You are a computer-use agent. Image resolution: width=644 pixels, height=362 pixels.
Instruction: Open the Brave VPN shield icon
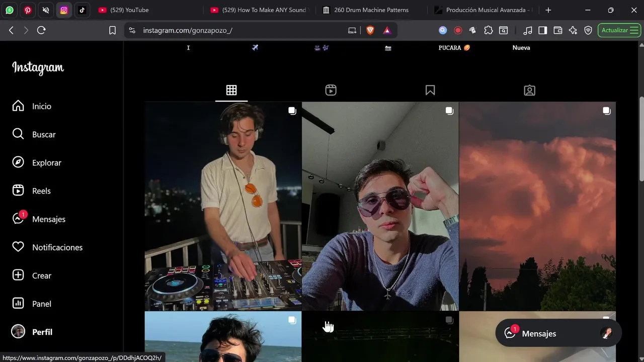tap(588, 30)
